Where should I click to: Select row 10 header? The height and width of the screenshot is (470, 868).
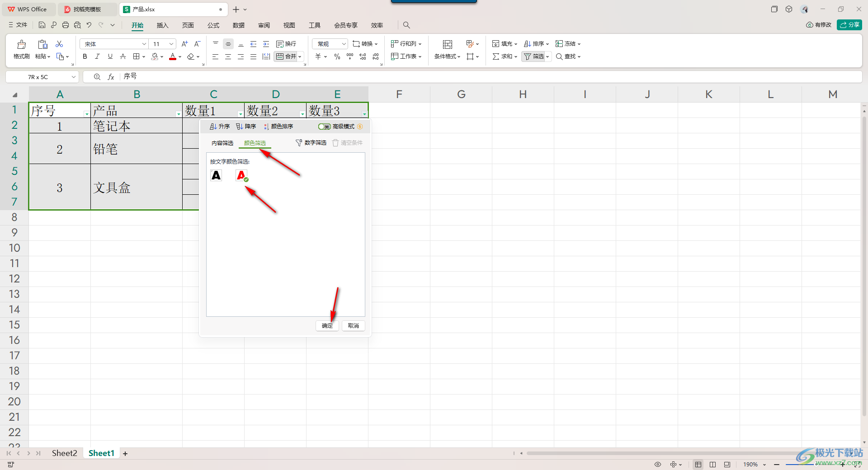[14, 248]
